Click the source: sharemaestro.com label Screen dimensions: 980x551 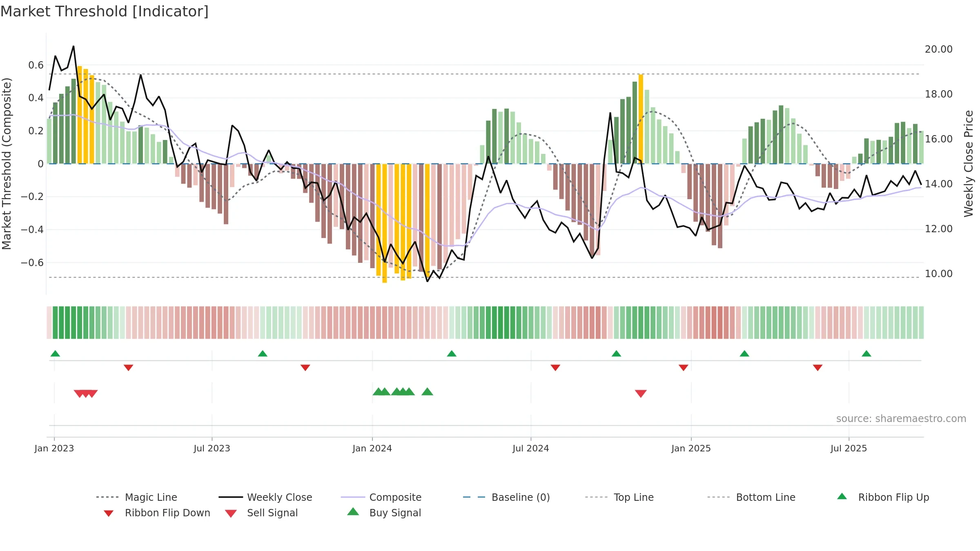pyautogui.click(x=901, y=419)
